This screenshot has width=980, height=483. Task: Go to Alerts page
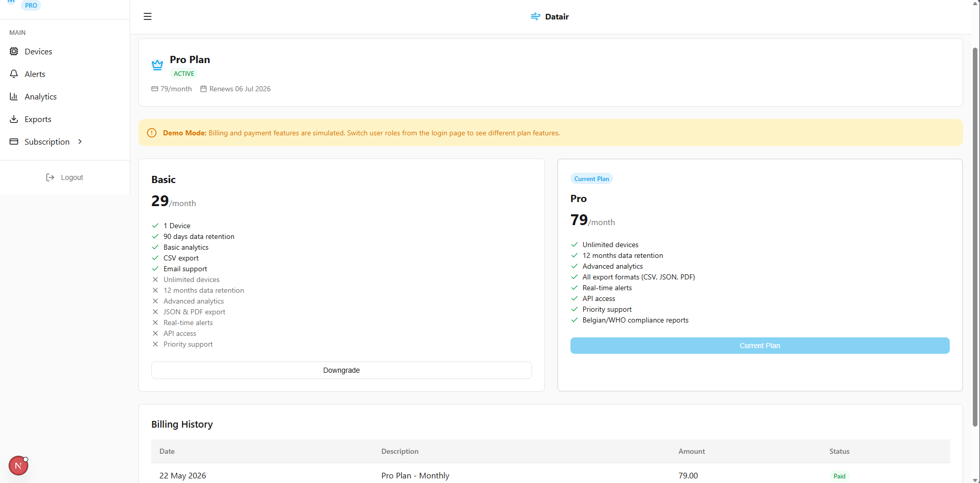[35, 74]
